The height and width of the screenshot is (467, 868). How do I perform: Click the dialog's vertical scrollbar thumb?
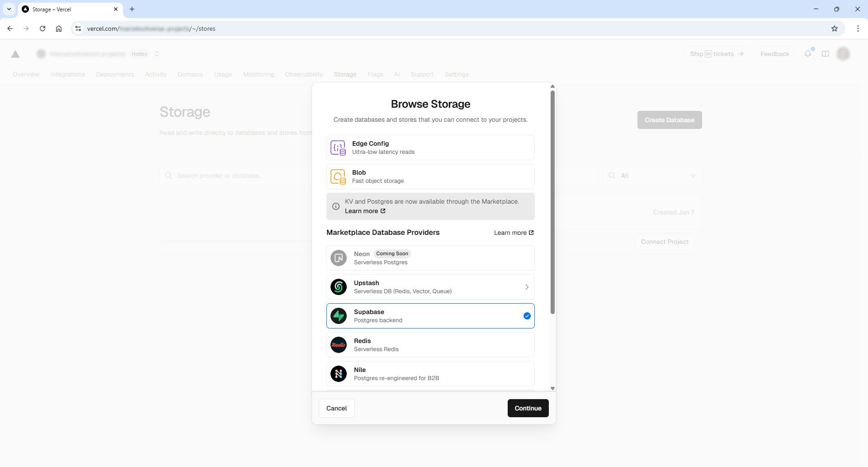coord(552,202)
